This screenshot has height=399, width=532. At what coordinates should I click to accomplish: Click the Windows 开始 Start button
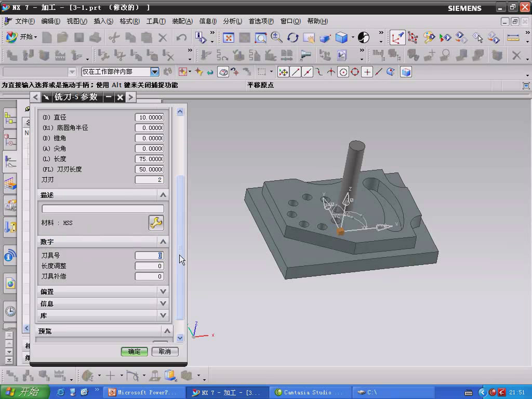[x=25, y=392]
